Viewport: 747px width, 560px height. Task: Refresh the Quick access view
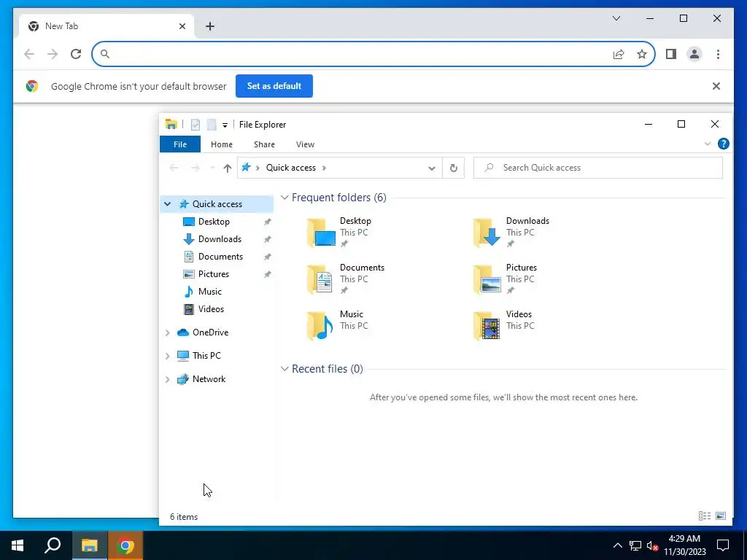(x=454, y=168)
